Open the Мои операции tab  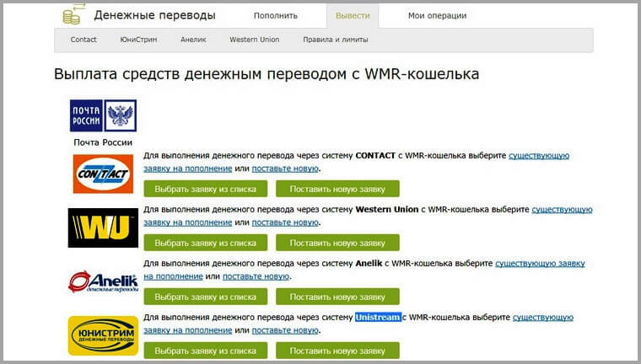coord(437,15)
